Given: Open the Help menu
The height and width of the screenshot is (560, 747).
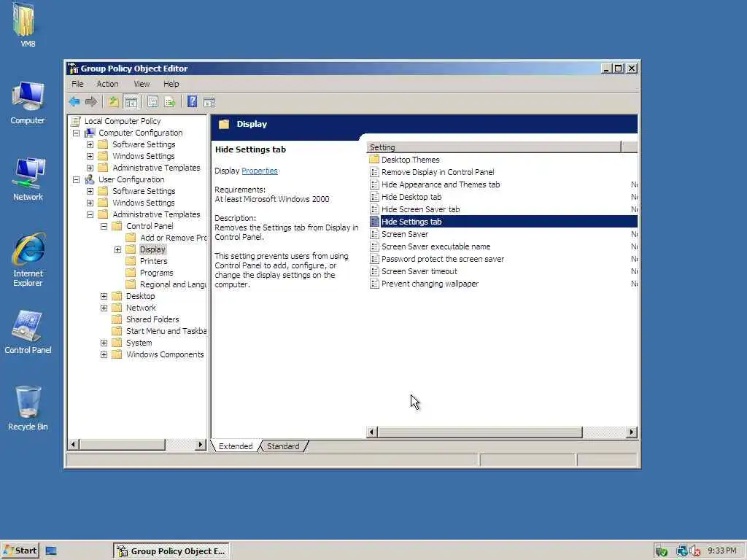Looking at the screenshot, I should [x=171, y=84].
